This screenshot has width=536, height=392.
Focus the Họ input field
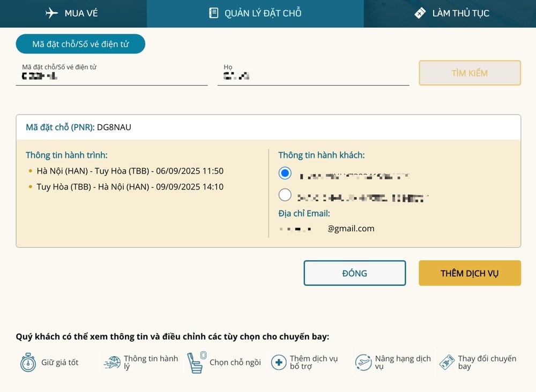pyautogui.click(x=313, y=73)
